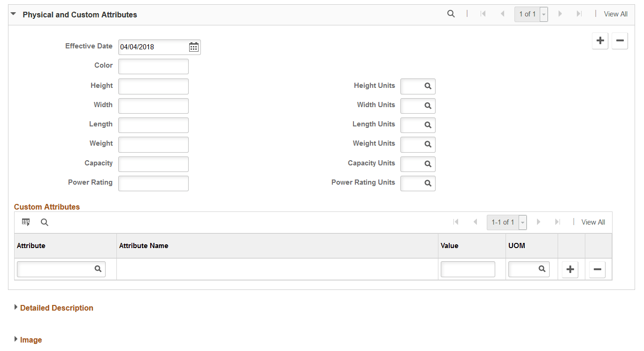The width and height of the screenshot is (644, 351).
Task: Open the grid personalization icon in Custom Attributes
Action: click(26, 222)
